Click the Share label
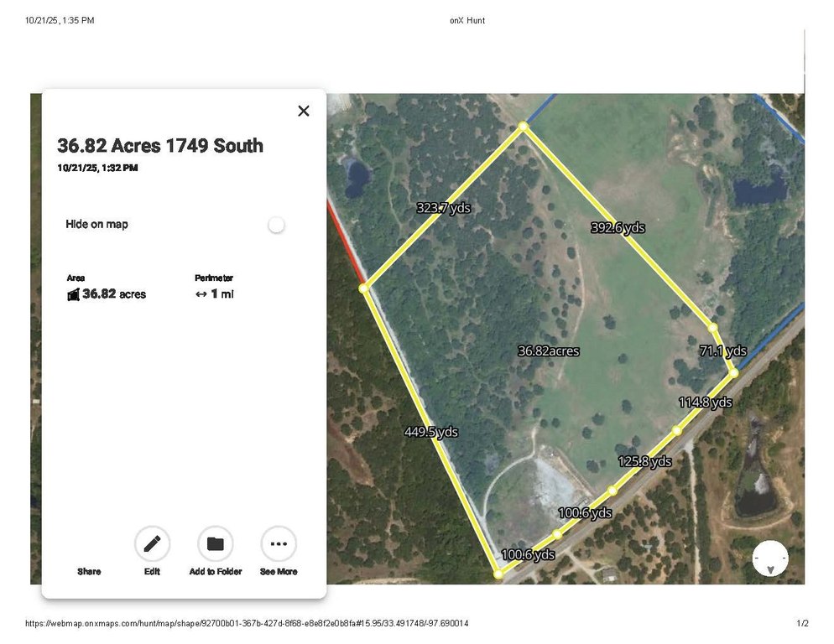This screenshot has height=644, width=834. pos(89,571)
